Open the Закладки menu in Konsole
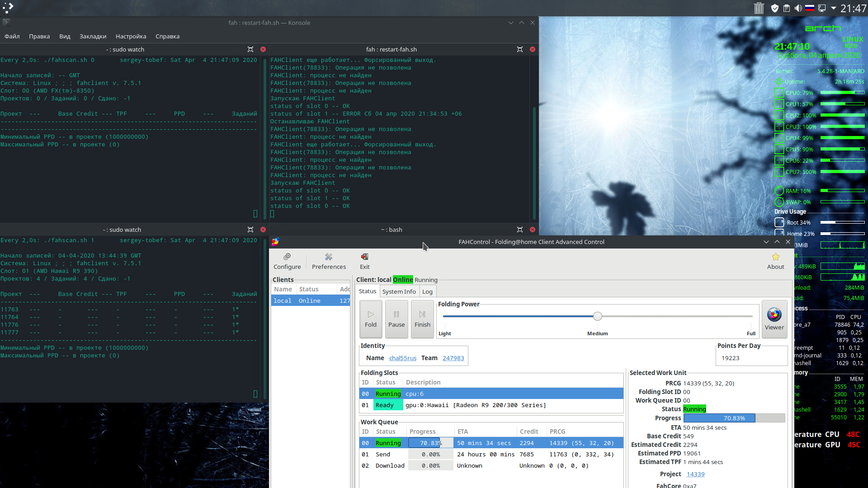The image size is (868, 488). tap(93, 36)
